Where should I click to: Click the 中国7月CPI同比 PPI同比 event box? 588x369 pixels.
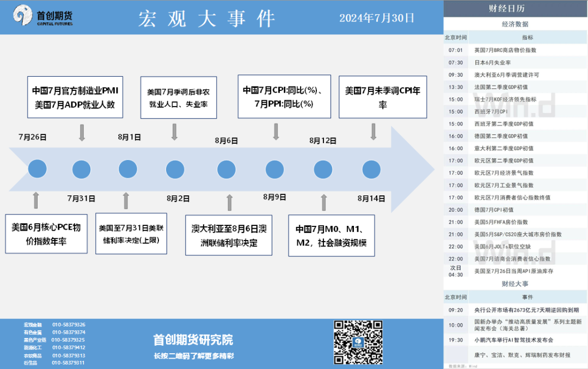(284, 96)
